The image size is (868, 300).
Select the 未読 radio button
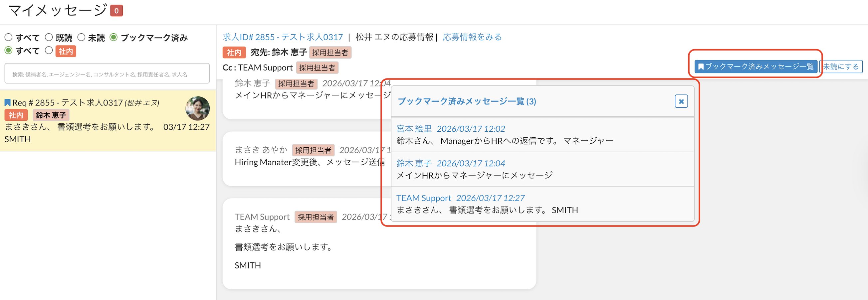tap(81, 37)
